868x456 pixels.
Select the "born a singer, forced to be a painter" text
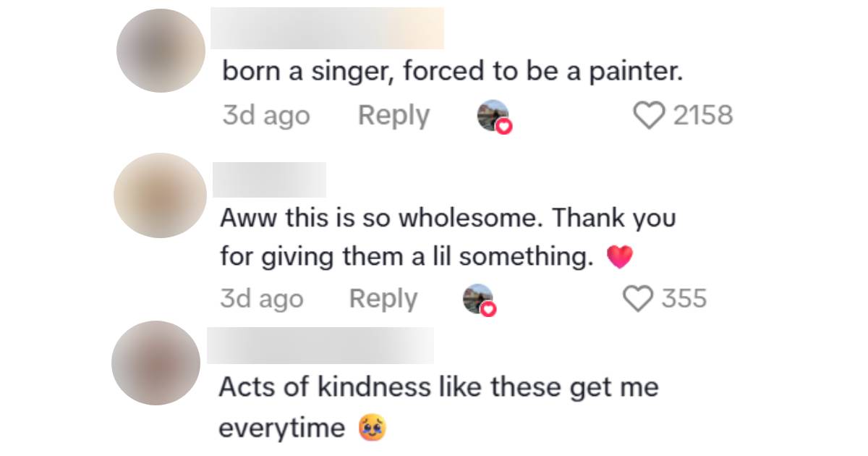[452, 72]
